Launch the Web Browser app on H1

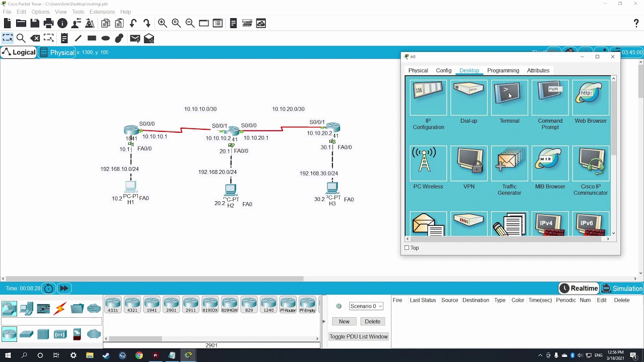coord(591,103)
